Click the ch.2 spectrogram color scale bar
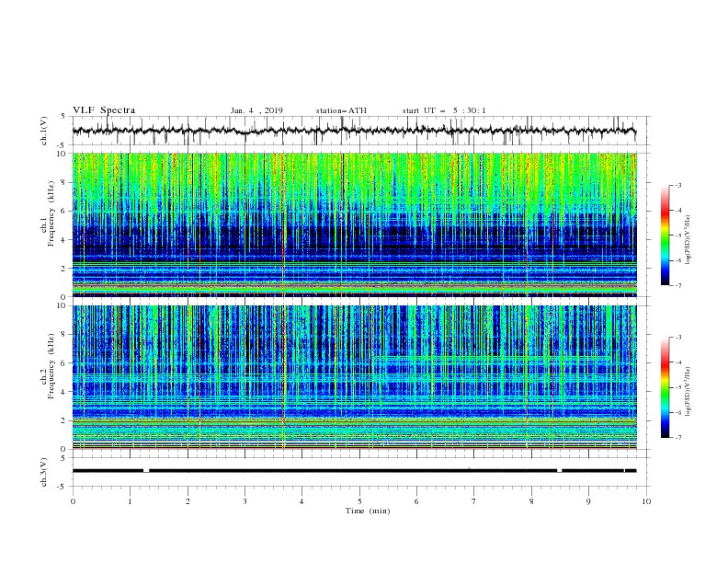The width and height of the screenshot is (728, 563). pyautogui.click(x=665, y=387)
